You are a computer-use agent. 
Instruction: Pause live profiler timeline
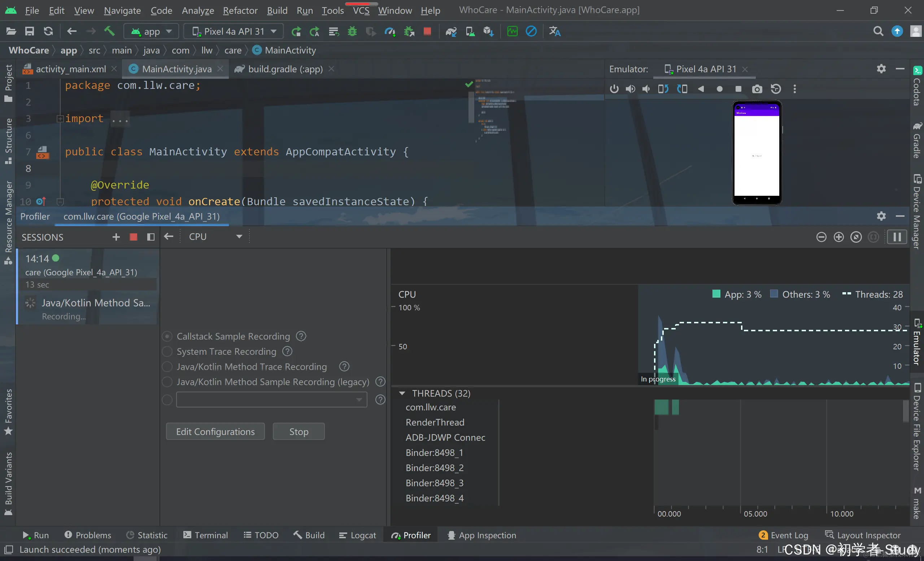[897, 237]
